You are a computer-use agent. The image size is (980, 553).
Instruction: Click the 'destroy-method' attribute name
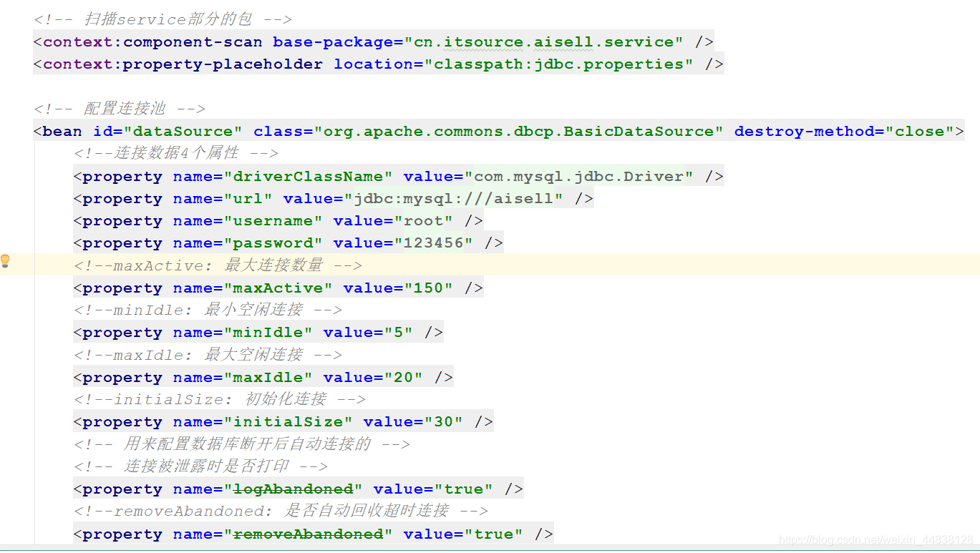804,132
